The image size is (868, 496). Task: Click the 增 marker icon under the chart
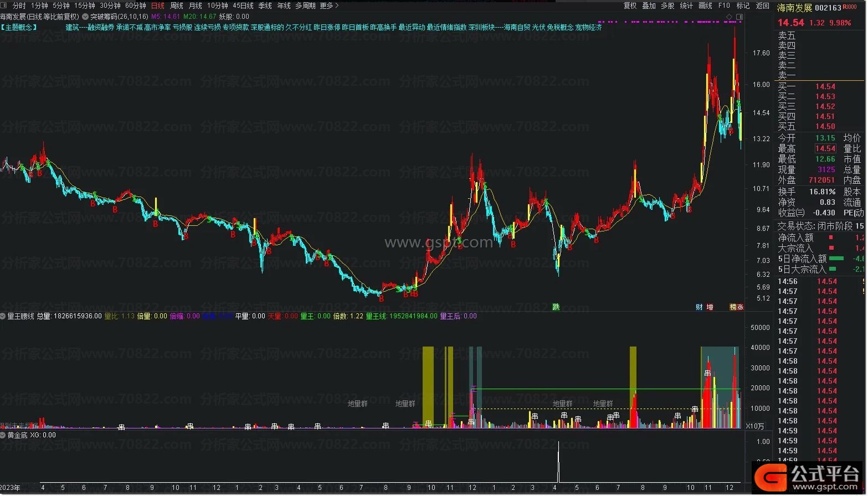(x=710, y=307)
